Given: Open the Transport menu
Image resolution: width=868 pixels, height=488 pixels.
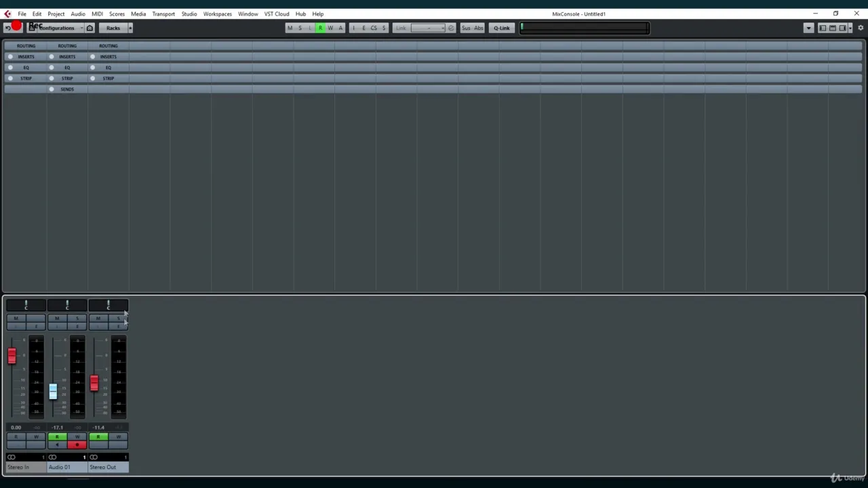Looking at the screenshot, I should (163, 14).
